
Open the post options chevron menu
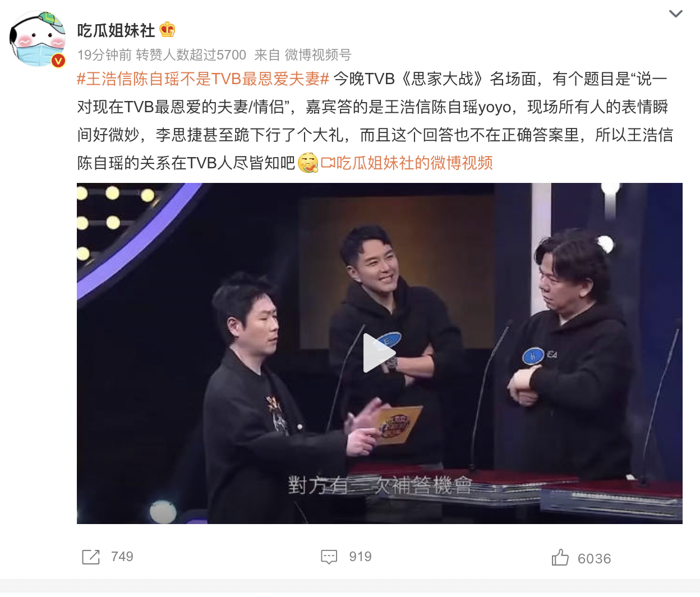click(x=675, y=13)
